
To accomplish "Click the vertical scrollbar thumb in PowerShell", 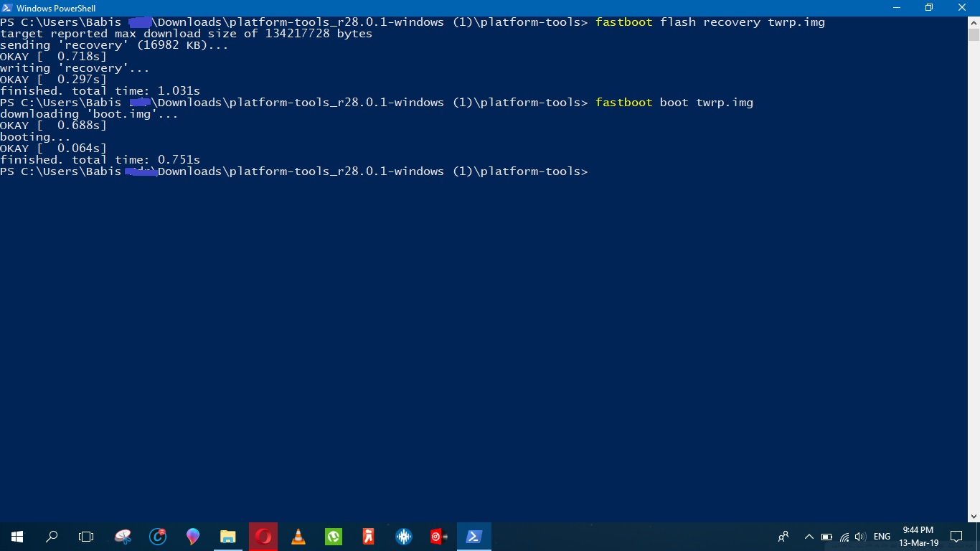I will click(x=974, y=34).
